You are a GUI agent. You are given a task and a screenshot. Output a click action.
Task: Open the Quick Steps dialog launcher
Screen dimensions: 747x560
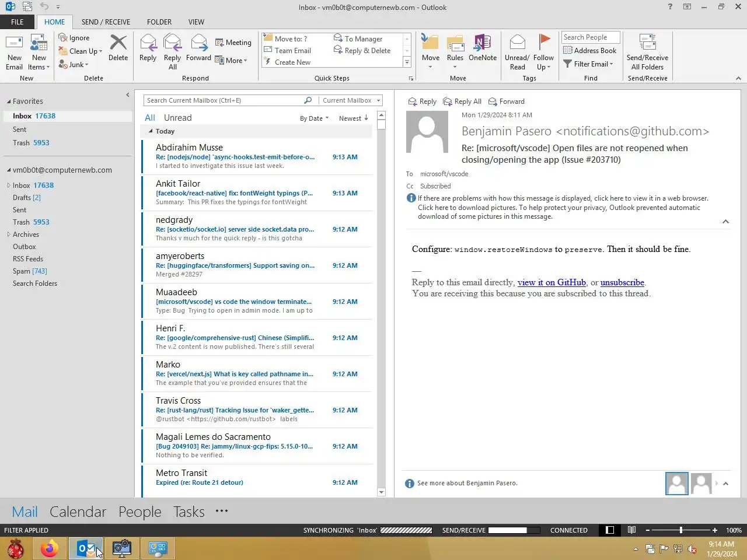point(411,78)
